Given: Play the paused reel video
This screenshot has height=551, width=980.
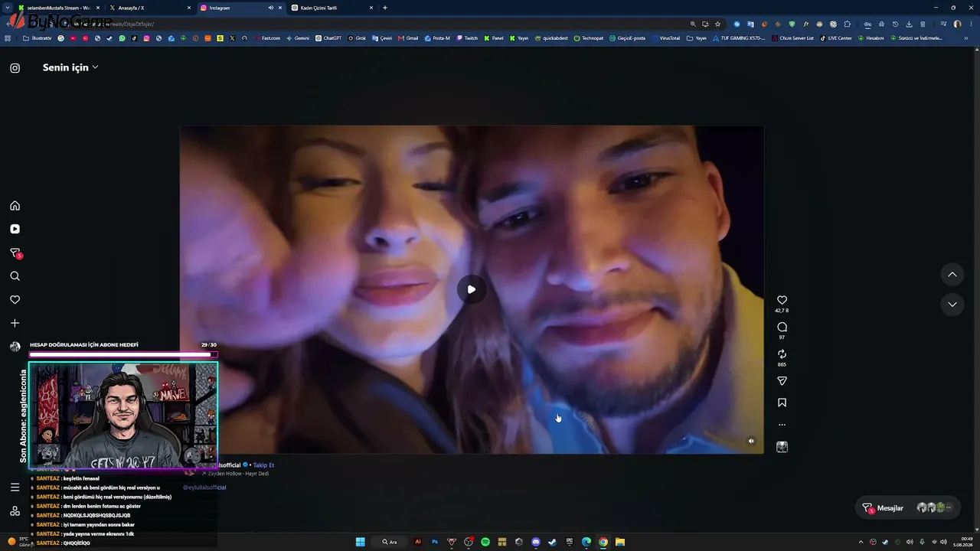Looking at the screenshot, I should (x=471, y=289).
